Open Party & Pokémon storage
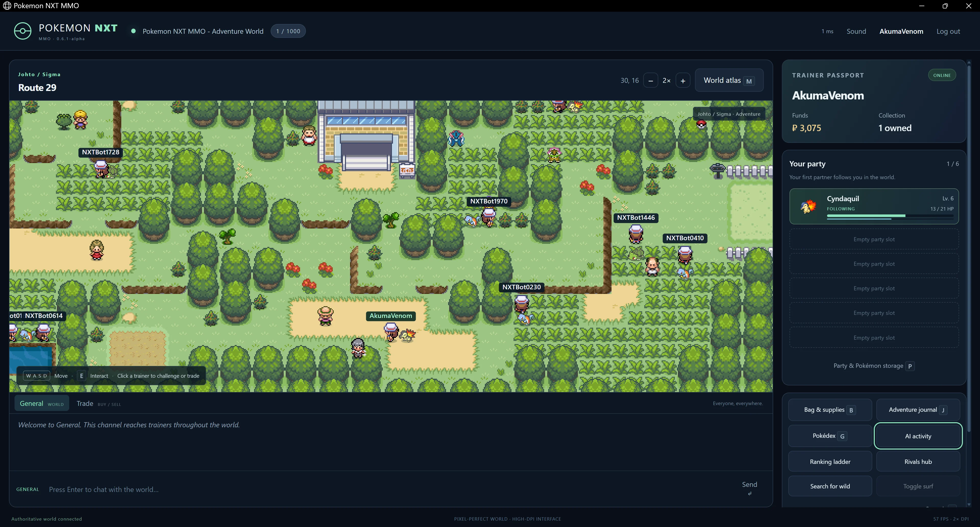This screenshot has height=527, width=980. pyautogui.click(x=874, y=365)
